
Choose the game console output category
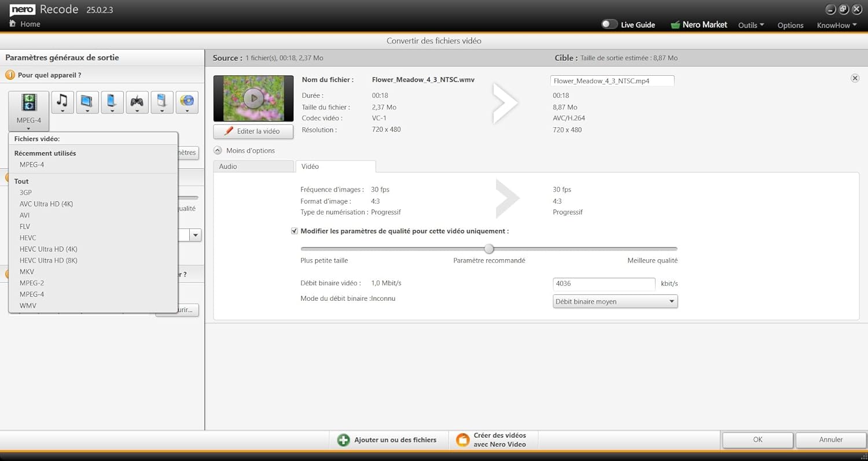[137, 102]
